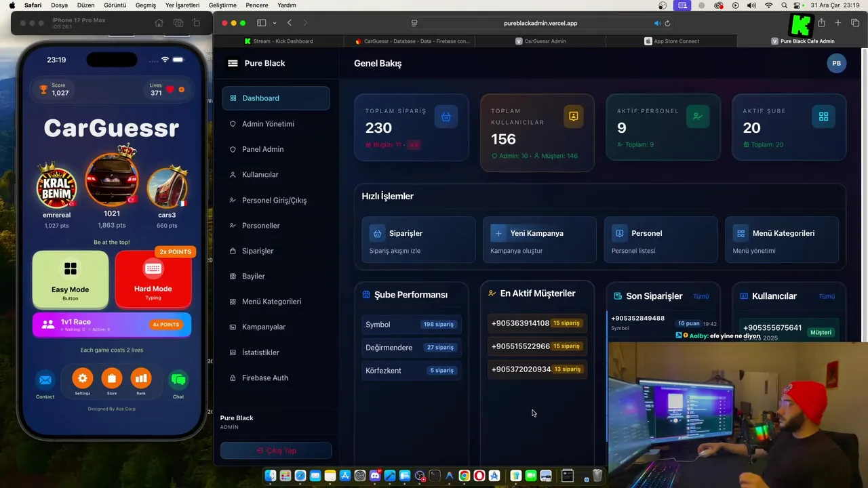Select Körfezkent branch row
The height and width of the screenshot is (488, 868).
click(412, 371)
